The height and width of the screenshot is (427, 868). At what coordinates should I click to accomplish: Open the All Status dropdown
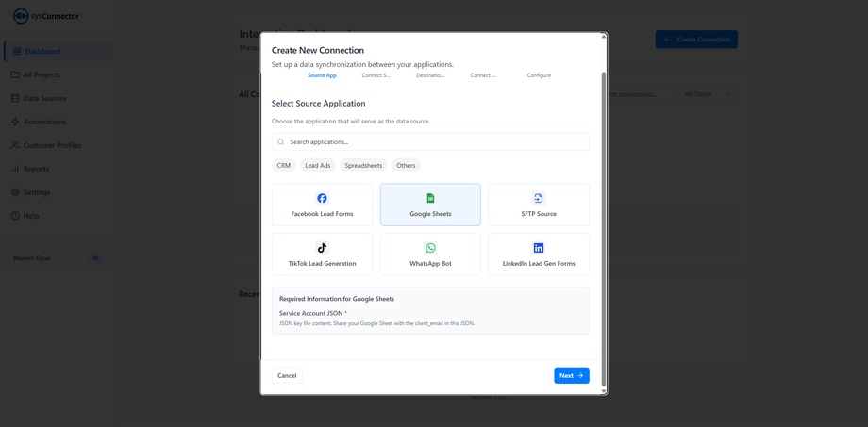click(x=708, y=94)
